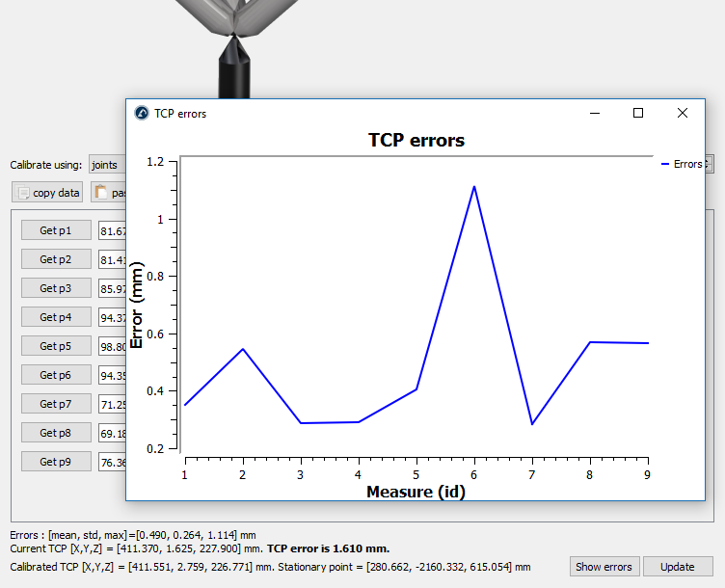The width and height of the screenshot is (725, 588).
Task: Click the Get p8 button
Action: point(56,433)
